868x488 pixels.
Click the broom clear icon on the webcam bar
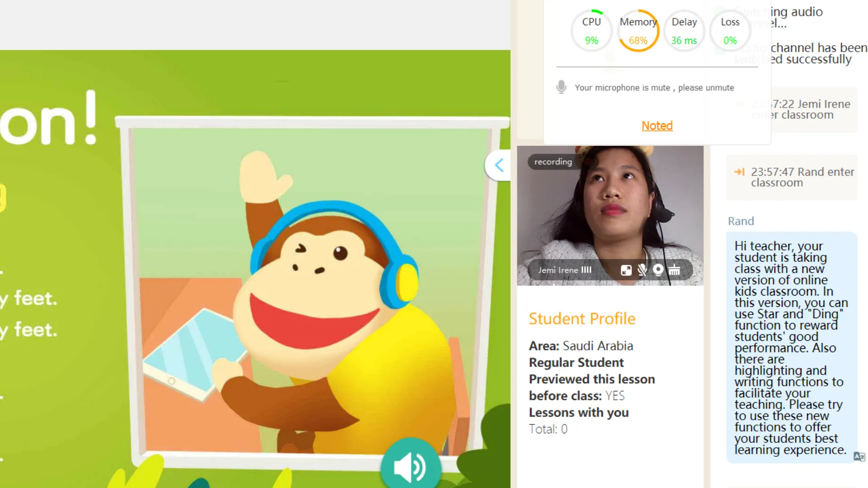click(675, 270)
